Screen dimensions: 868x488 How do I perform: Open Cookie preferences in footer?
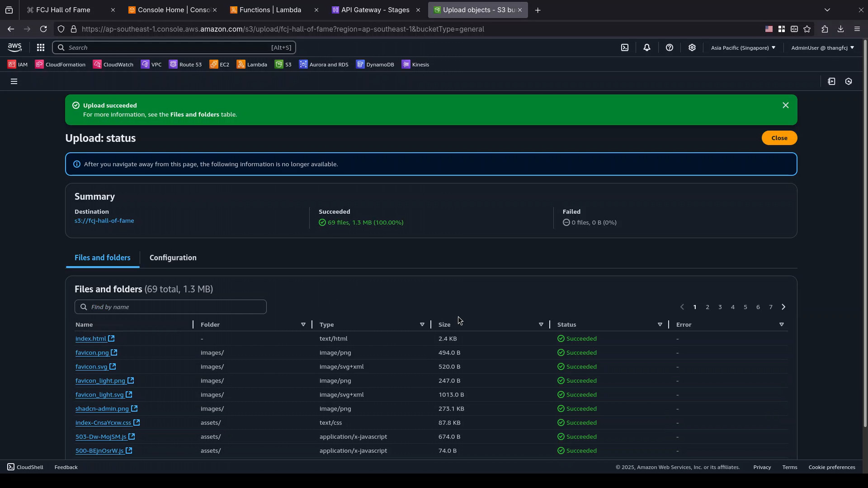pyautogui.click(x=832, y=467)
